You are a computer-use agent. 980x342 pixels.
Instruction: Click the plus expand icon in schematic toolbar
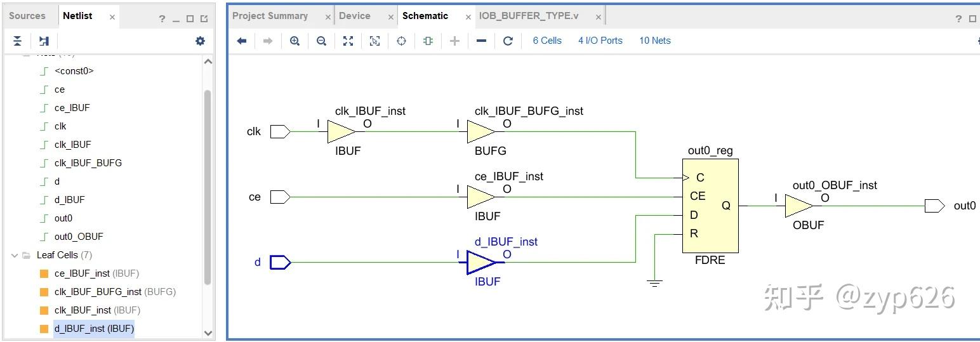coord(454,41)
